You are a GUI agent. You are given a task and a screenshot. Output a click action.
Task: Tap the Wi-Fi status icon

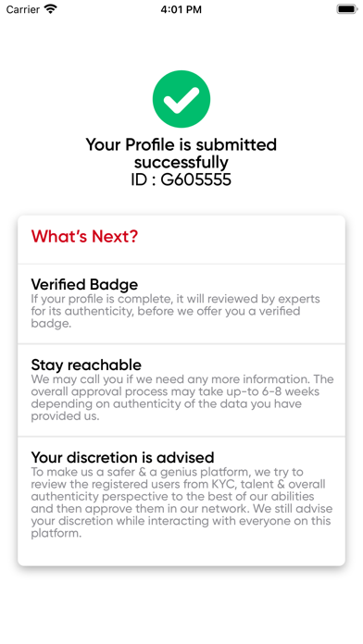[51, 9]
